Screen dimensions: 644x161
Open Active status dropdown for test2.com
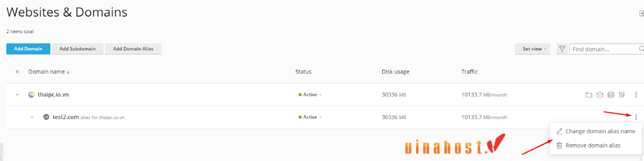pos(310,117)
